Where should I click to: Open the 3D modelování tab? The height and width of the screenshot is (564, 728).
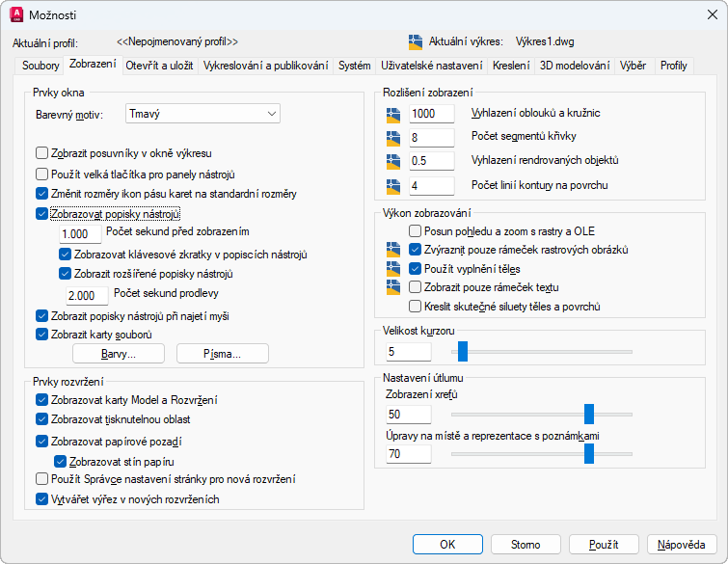[x=575, y=66]
